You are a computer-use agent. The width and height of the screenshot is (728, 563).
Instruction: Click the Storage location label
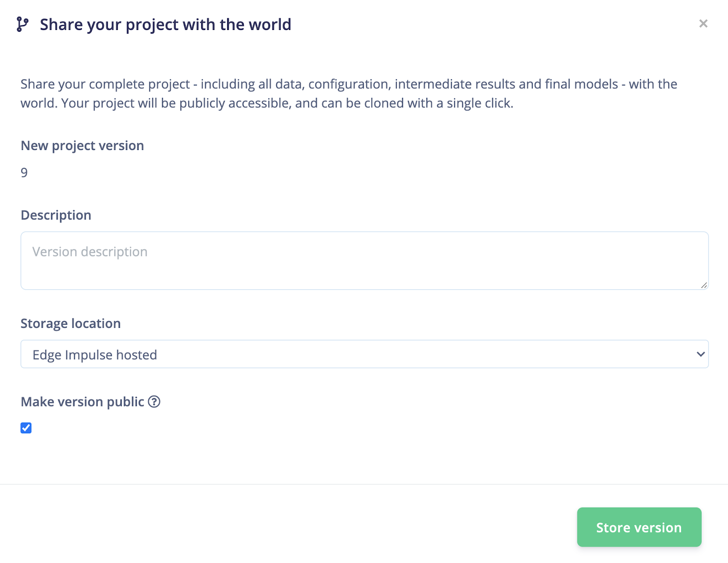[71, 323]
